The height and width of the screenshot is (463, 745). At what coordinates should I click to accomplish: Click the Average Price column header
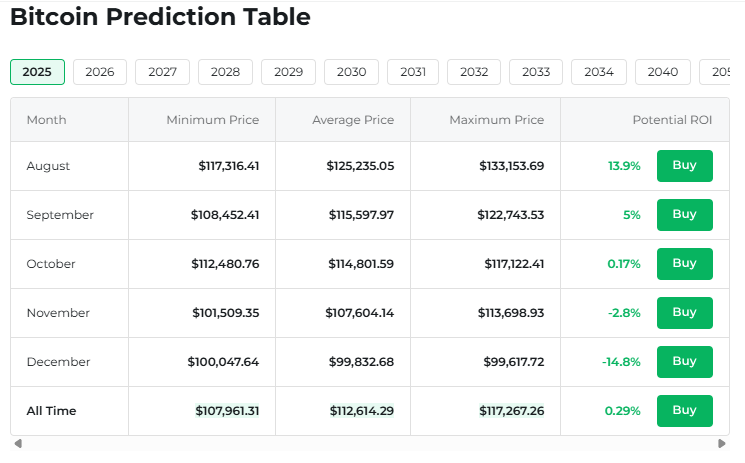coord(353,120)
